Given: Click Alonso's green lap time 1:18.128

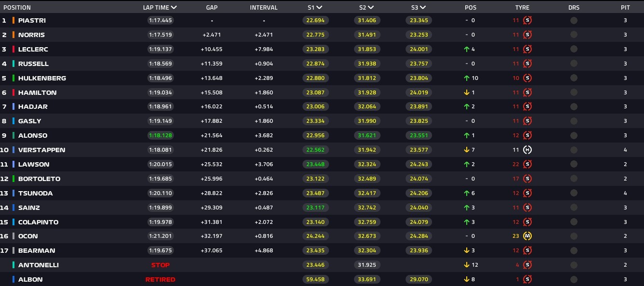Looking at the screenshot, I should click(x=160, y=135).
